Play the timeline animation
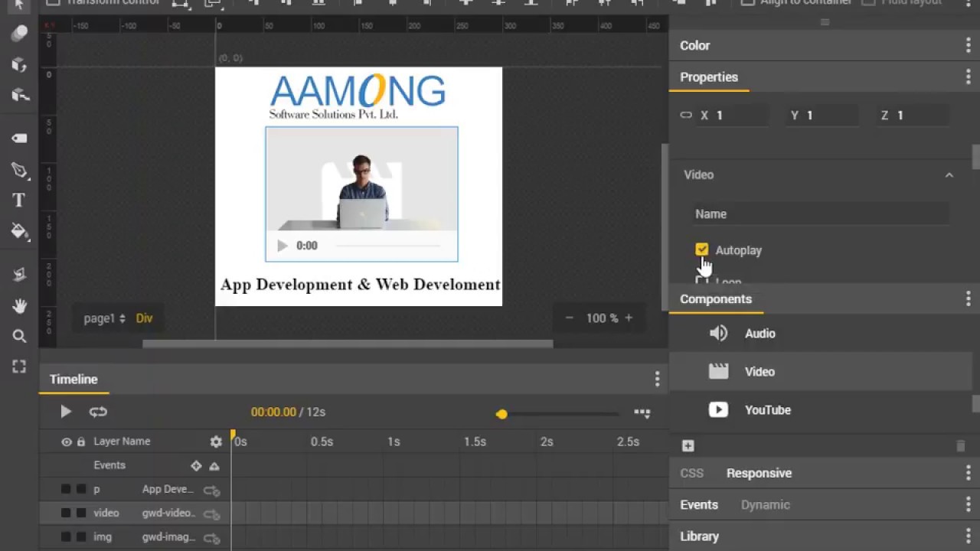This screenshot has width=980, height=551. tap(66, 412)
